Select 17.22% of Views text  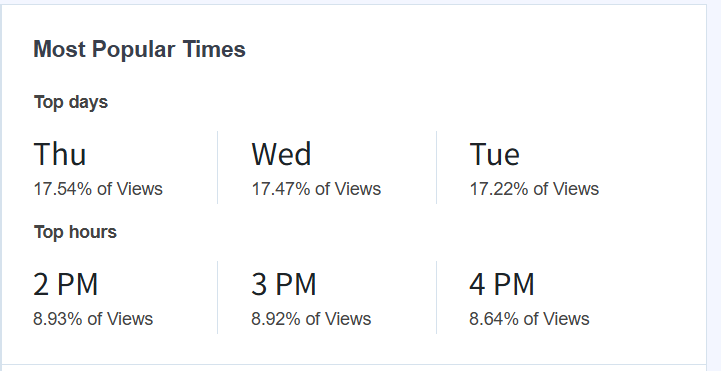pyautogui.click(x=534, y=189)
